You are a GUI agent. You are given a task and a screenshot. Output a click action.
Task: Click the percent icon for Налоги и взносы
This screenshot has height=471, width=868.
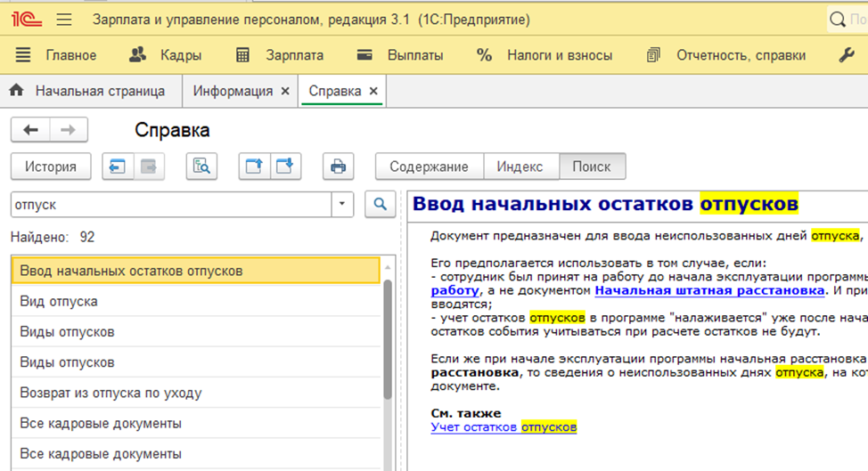click(x=485, y=54)
